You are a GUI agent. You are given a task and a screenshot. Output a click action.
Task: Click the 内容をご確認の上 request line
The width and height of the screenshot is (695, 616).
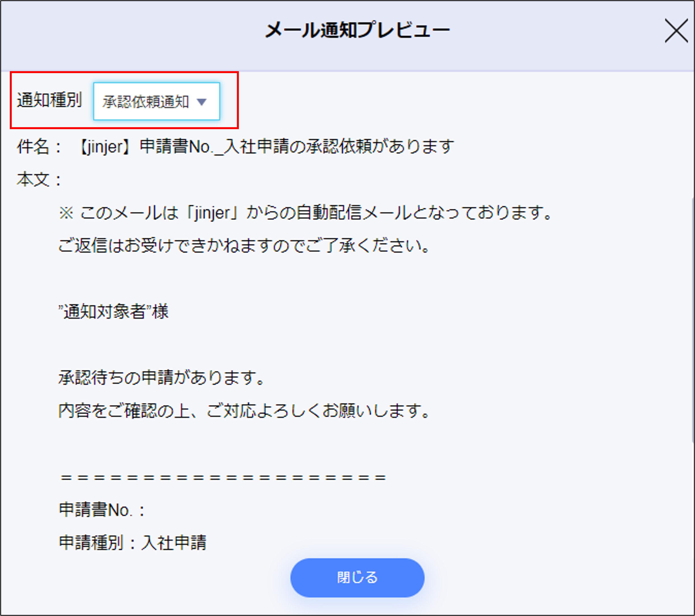point(244,411)
